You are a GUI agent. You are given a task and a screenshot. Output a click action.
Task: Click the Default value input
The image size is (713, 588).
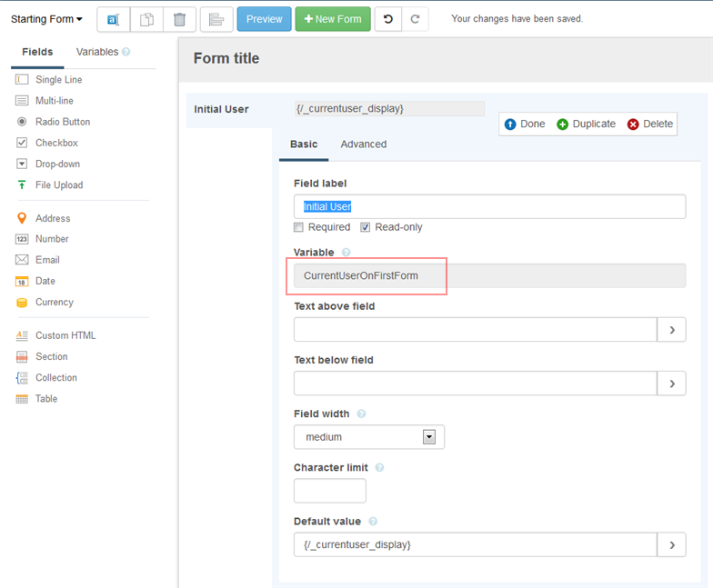click(475, 544)
